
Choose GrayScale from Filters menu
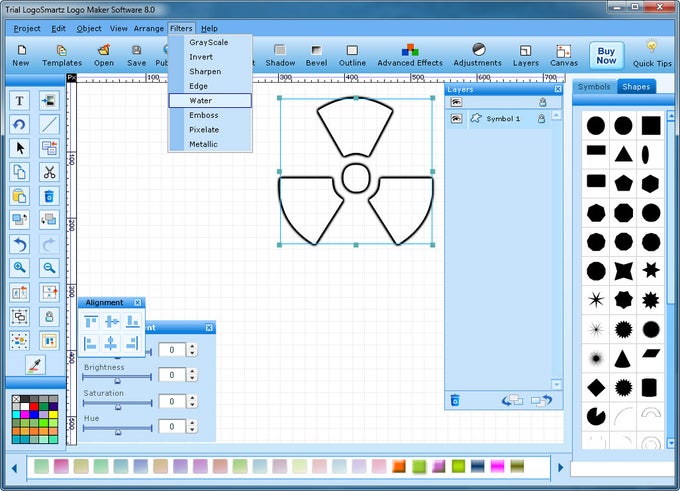click(x=210, y=43)
